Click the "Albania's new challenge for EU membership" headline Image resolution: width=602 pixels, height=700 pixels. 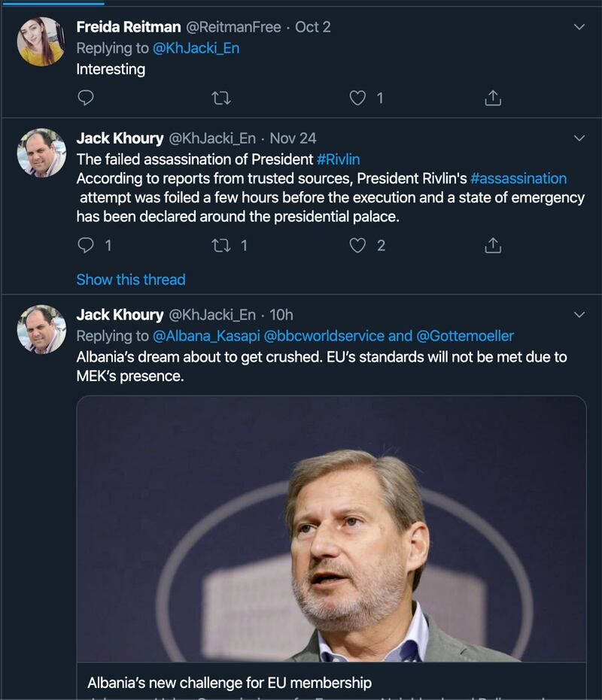[230, 683]
